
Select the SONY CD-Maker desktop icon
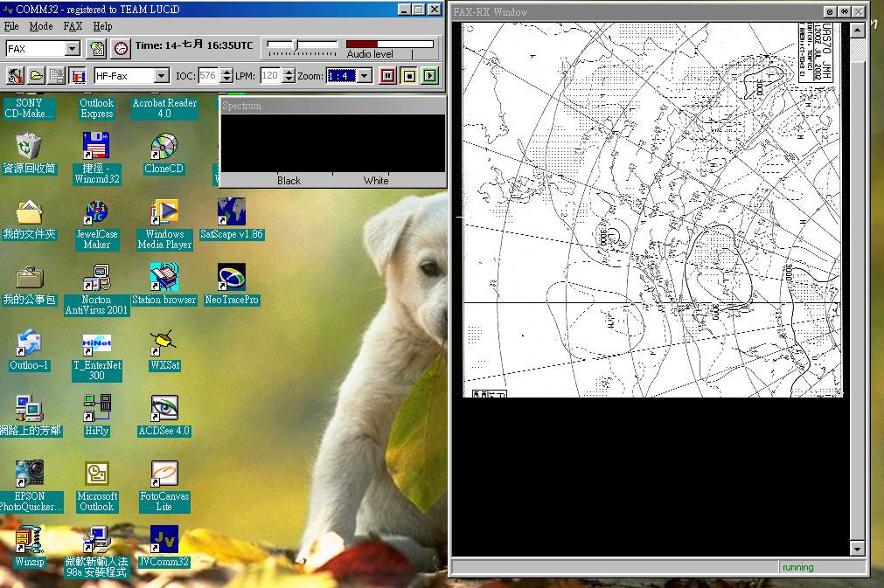pos(29,107)
